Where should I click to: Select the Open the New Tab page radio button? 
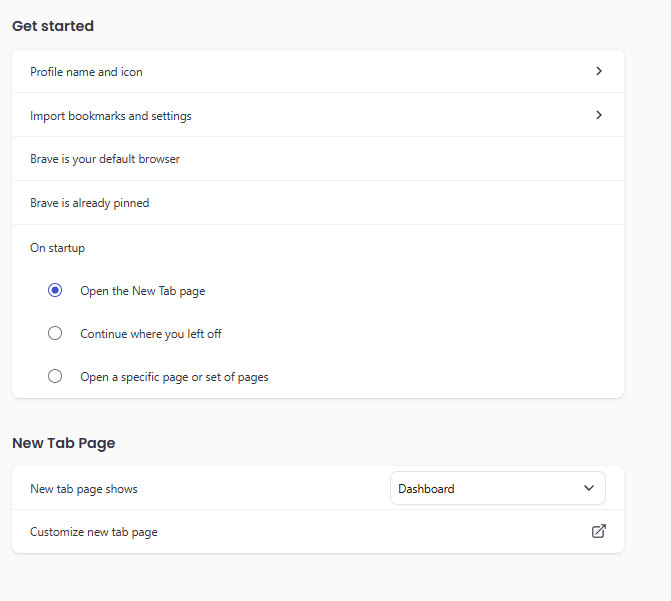pos(55,291)
